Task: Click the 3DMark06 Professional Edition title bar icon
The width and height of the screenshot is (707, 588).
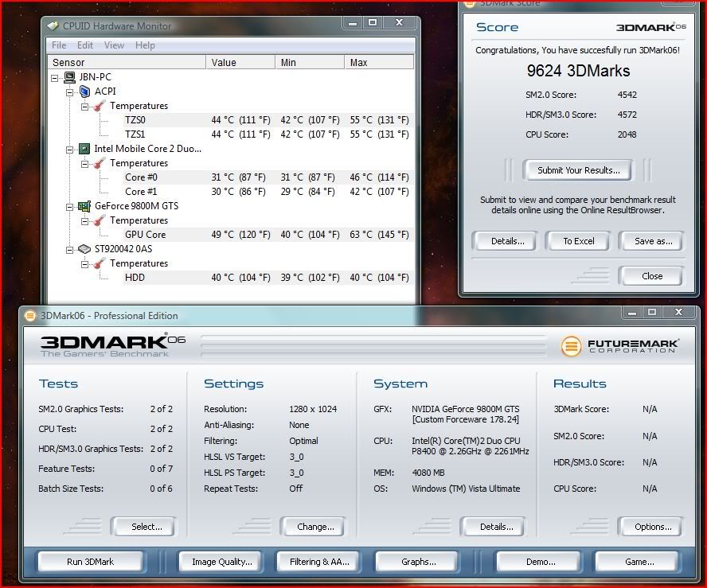Action: [x=29, y=316]
